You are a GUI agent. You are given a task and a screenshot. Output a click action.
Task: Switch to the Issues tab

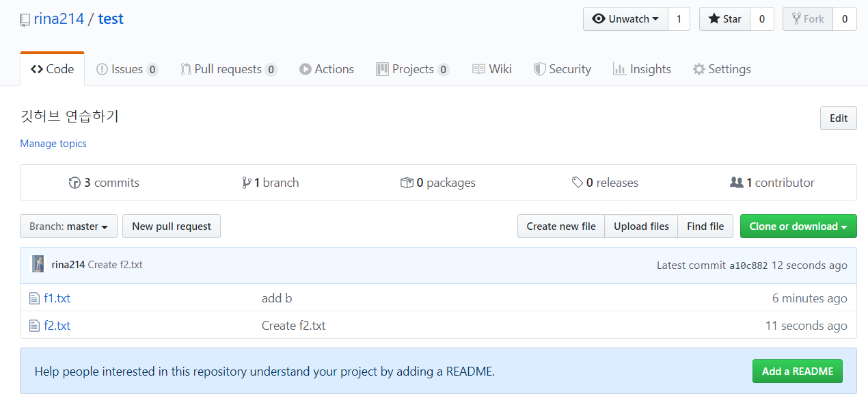(x=127, y=69)
